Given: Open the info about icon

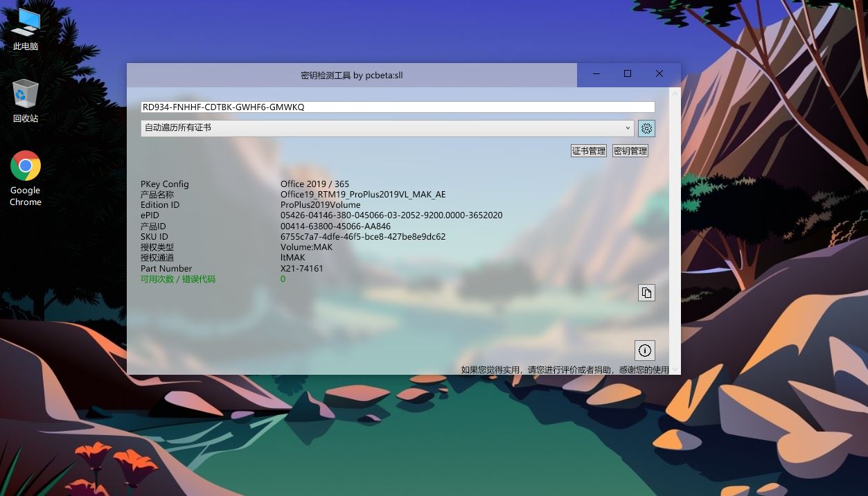Looking at the screenshot, I should 645,350.
